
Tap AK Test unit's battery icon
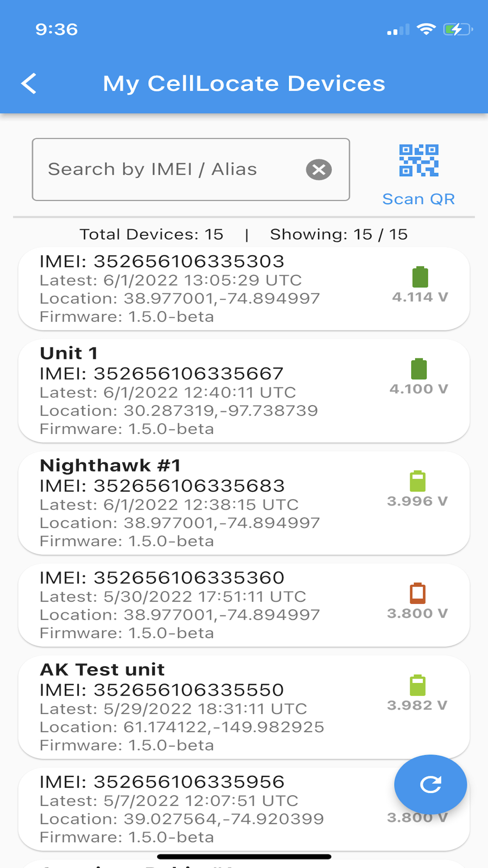[417, 685]
